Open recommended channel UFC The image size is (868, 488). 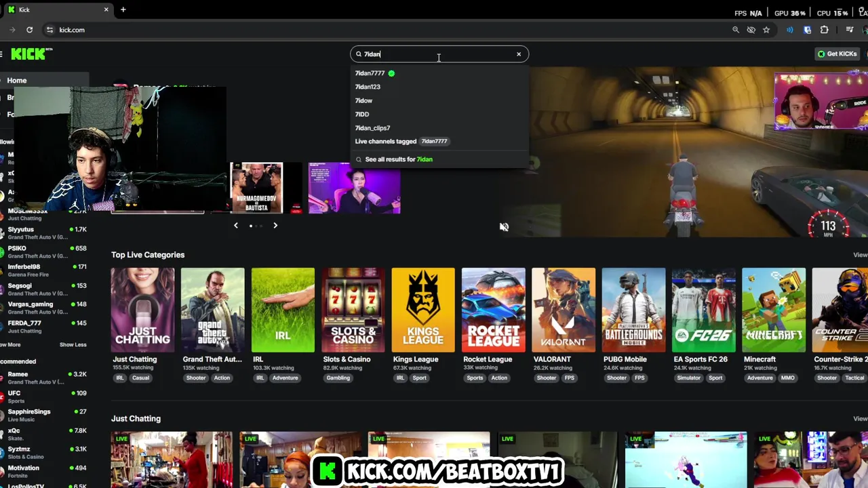coord(45,396)
